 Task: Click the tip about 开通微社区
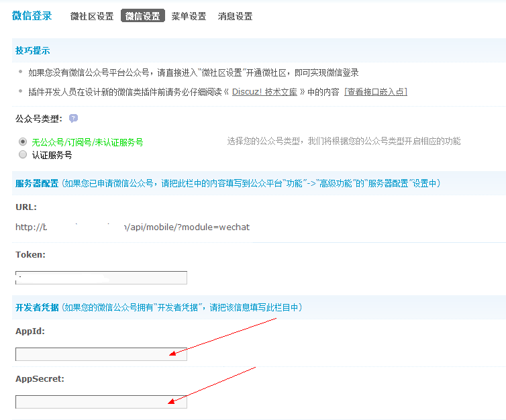tap(193, 72)
